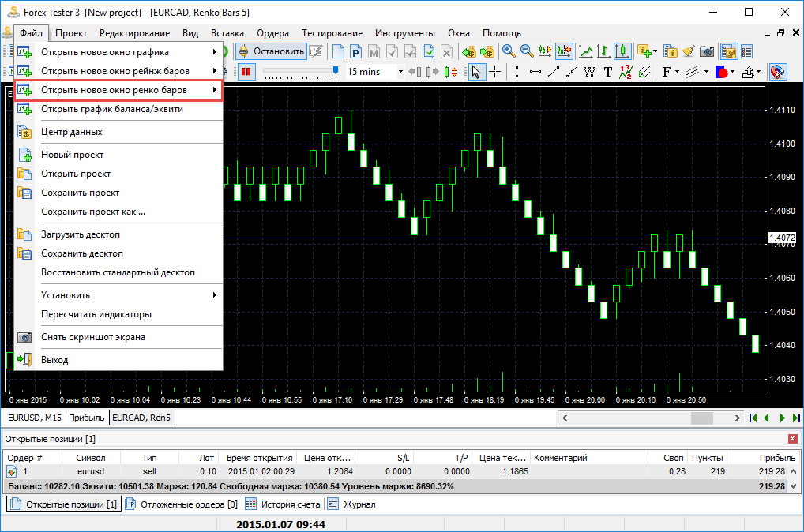This screenshot has width=804, height=532.
Task: Select the arrow pointer cursor tool
Action: click(476, 72)
